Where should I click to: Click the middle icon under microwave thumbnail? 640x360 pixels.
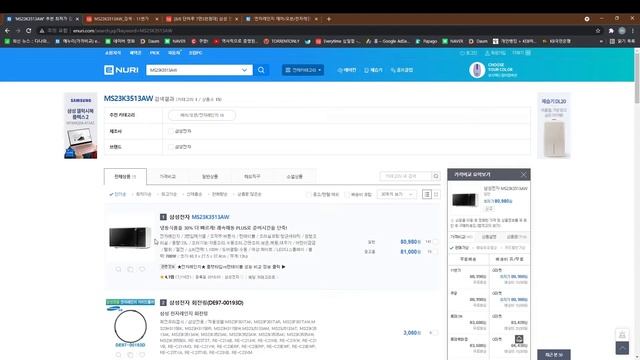(130, 269)
